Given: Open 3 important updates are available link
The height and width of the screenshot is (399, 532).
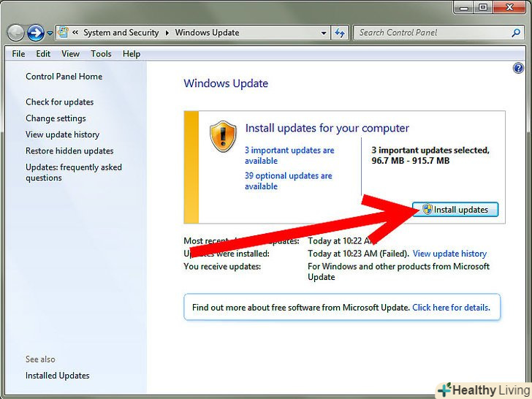Looking at the screenshot, I should [x=289, y=156].
